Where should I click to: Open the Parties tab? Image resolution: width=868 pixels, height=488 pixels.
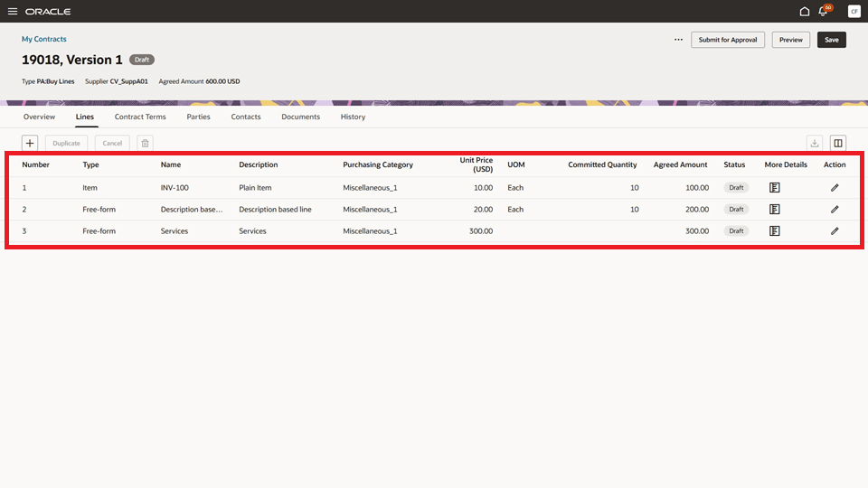pos(198,117)
